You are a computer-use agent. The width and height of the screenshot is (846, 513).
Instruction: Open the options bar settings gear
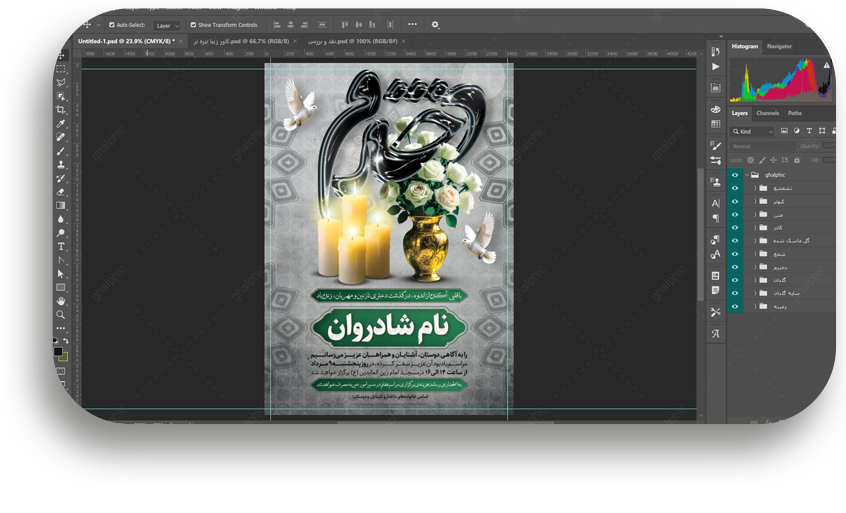coord(435,24)
